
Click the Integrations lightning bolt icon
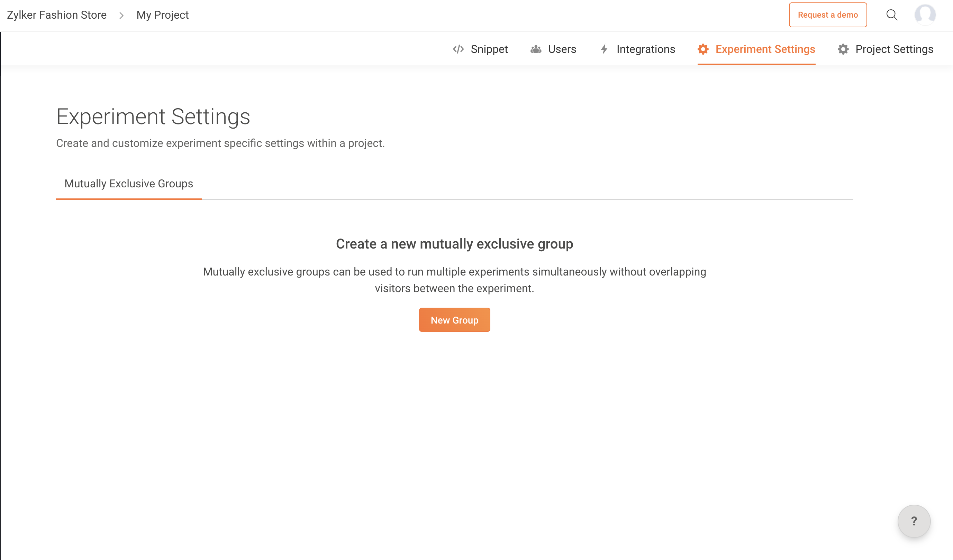click(x=604, y=49)
